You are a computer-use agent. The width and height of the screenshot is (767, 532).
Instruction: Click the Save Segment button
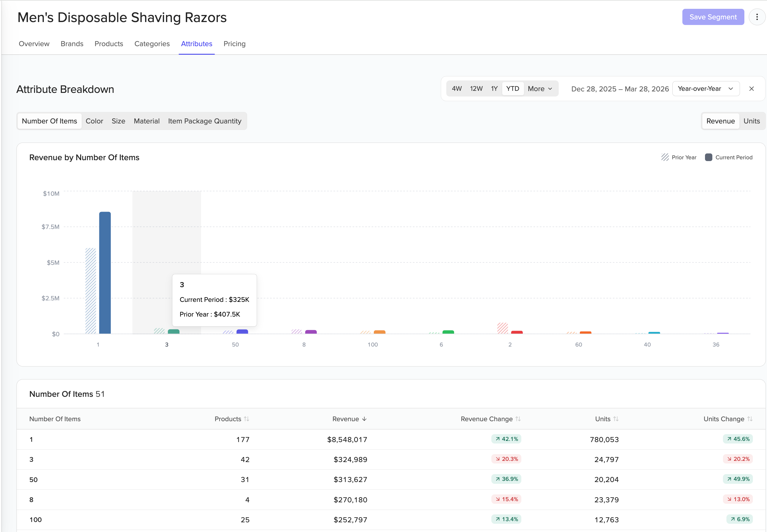click(x=713, y=17)
